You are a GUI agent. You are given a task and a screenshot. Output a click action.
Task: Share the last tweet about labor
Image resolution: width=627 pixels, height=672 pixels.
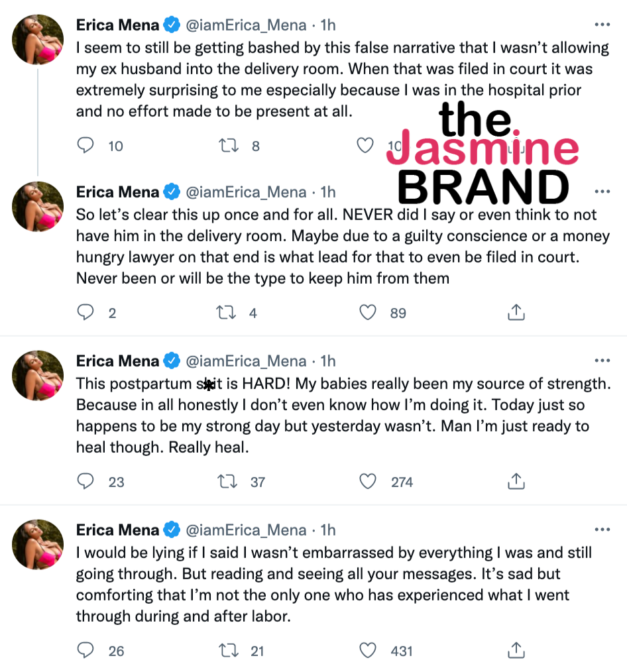point(516,650)
